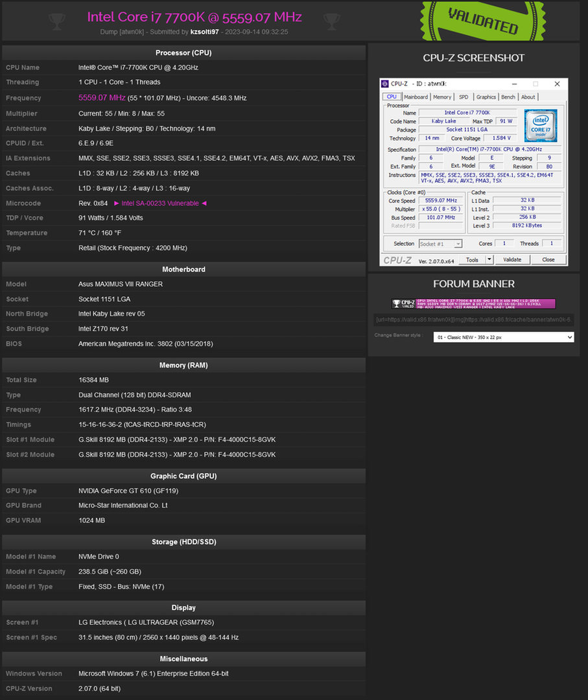Click the Windows 7 Enterprise Edition version text
This screenshot has width=588, height=700.
pyautogui.click(x=153, y=673)
